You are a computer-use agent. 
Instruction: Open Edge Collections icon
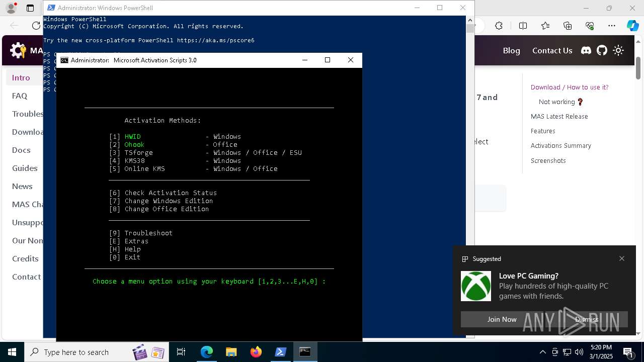click(x=568, y=26)
